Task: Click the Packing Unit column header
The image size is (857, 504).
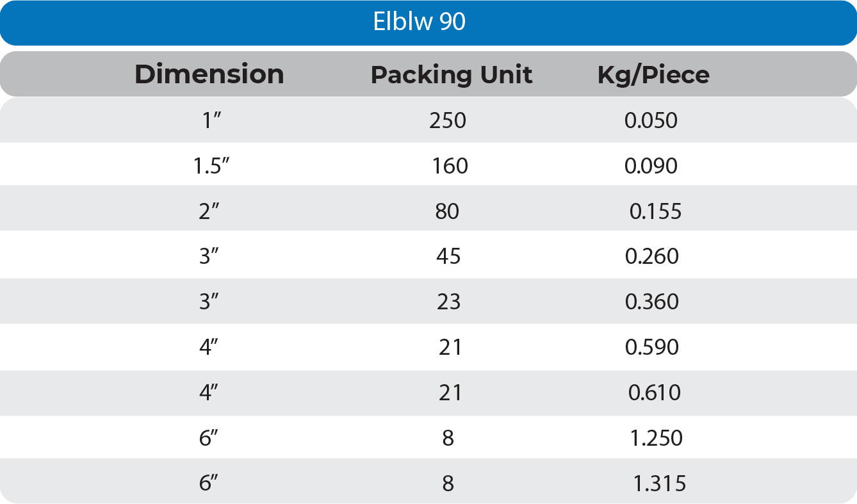Action: 452,75
